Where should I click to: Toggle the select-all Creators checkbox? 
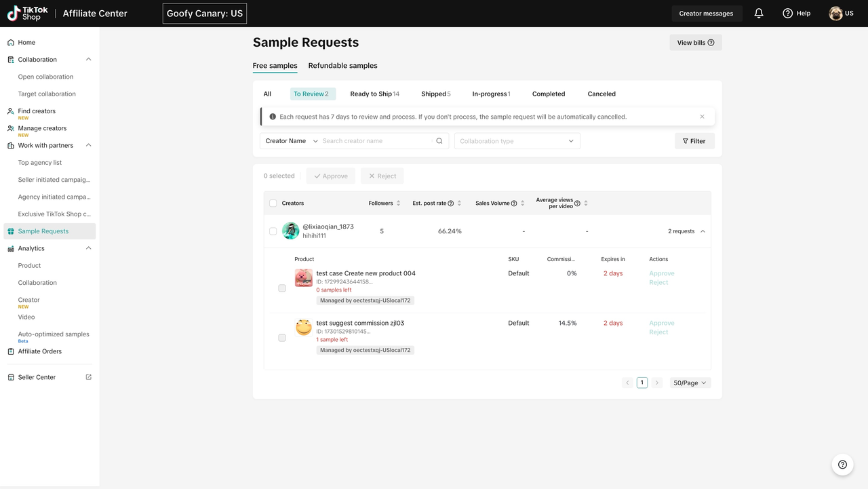[x=273, y=203]
